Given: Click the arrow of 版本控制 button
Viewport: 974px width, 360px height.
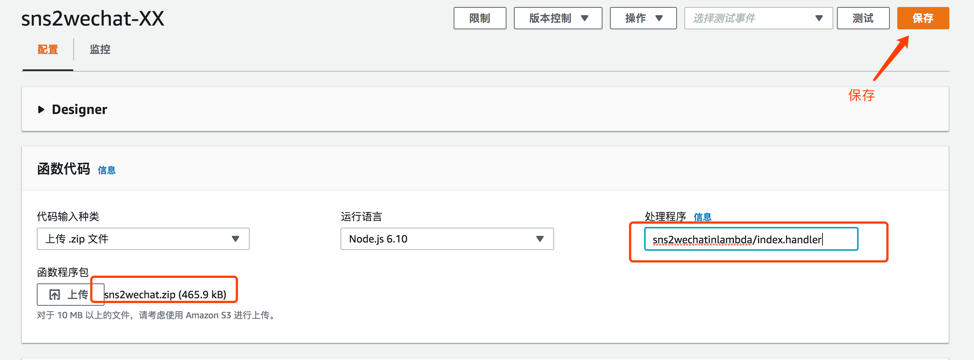Looking at the screenshot, I should (584, 18).
